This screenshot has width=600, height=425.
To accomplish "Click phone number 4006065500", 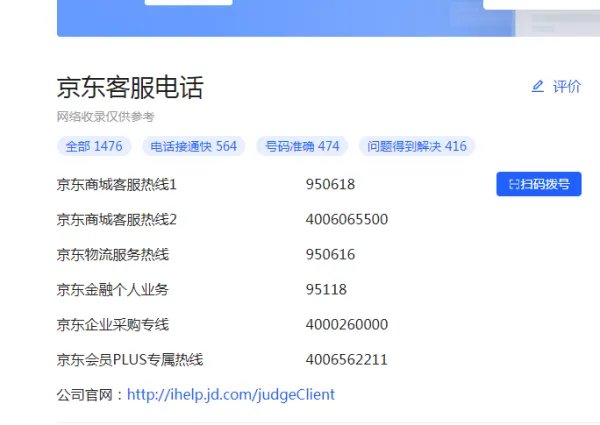I will [x=346, y=220].
